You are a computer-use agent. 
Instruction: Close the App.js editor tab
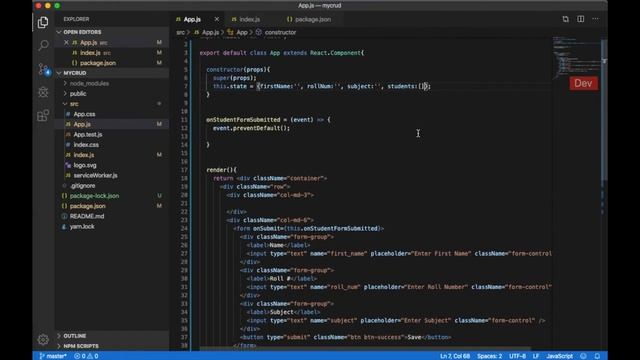(x=217, y=19)
